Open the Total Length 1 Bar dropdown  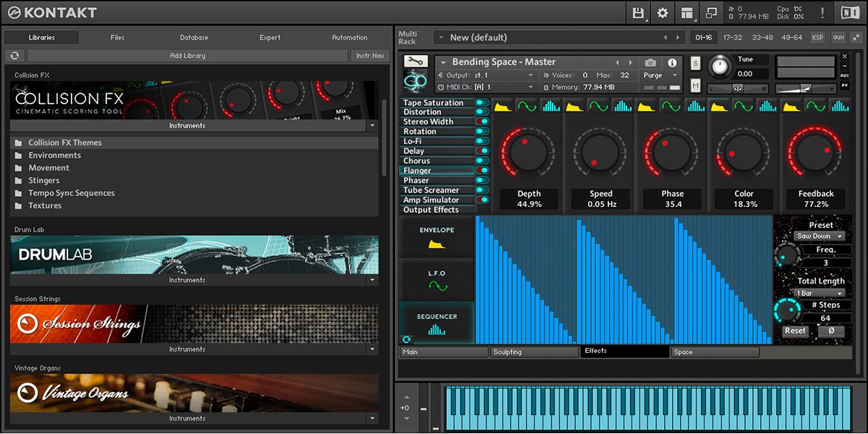coord(819,293)
